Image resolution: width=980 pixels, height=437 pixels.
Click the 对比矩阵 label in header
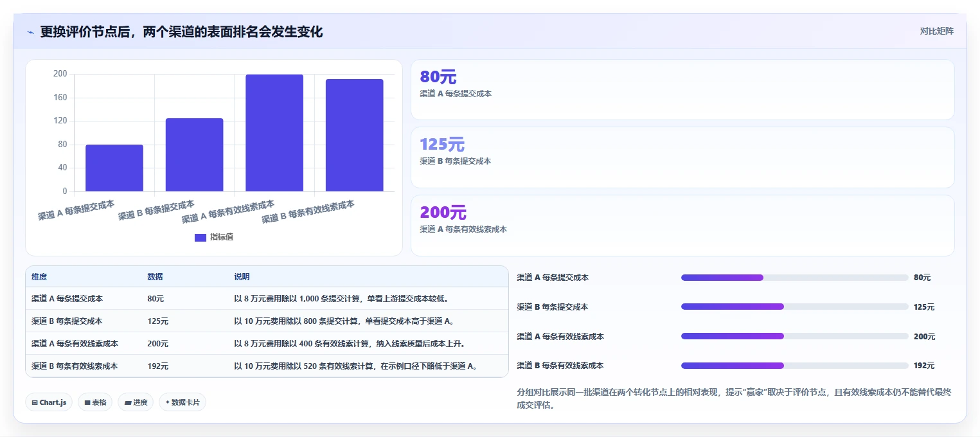click(x=936, y=31)
